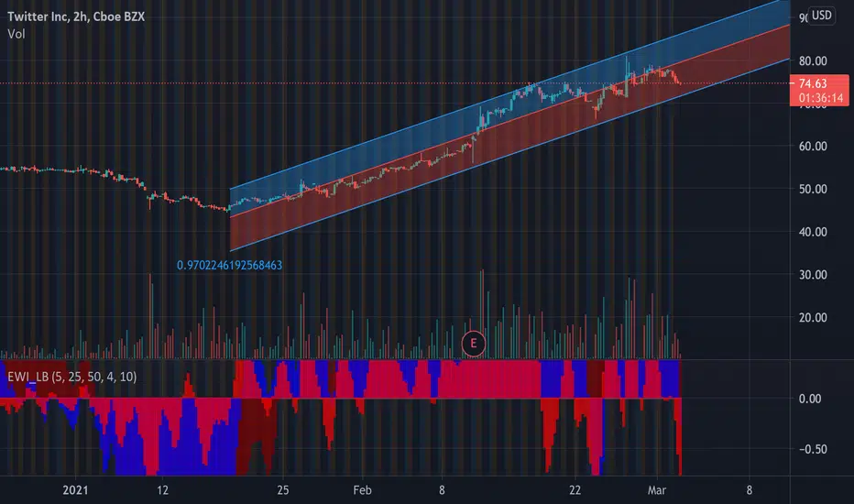Click the −0.50 oscillator axis label
Viewport: 854px width, 504px height.
(813, 449)
